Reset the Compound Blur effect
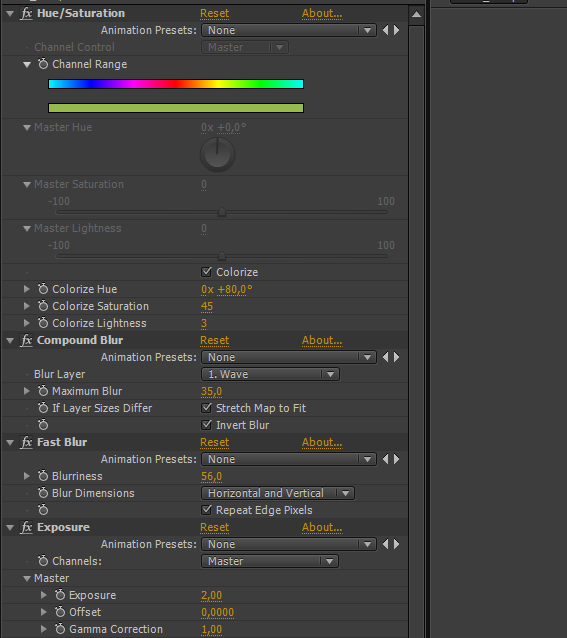The height and width of the screenshot is (638, 567). tap(215, 340)
